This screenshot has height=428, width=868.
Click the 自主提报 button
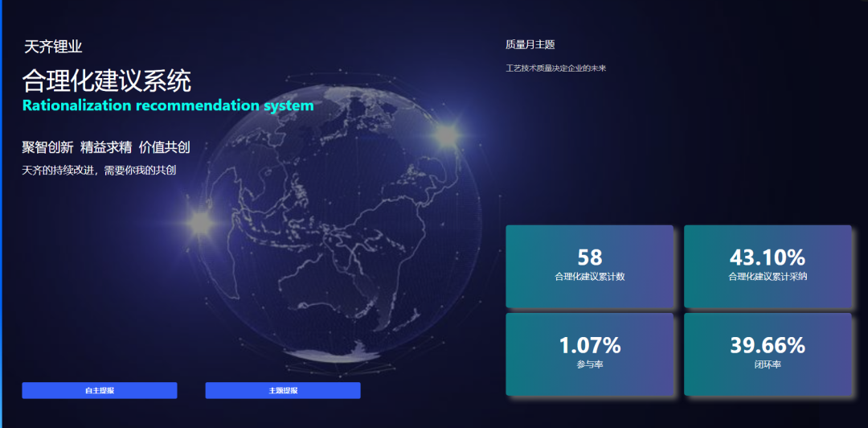tap(100, 390)
